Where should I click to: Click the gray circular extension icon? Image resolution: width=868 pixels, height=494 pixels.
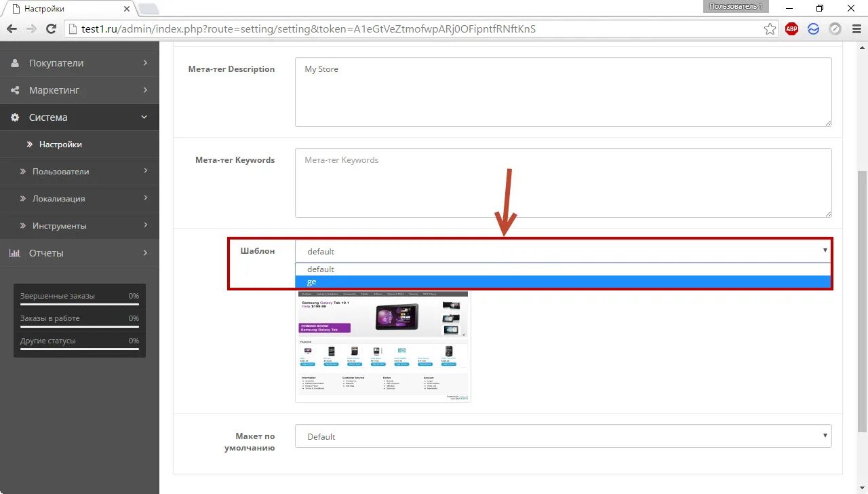coord(835,29)
